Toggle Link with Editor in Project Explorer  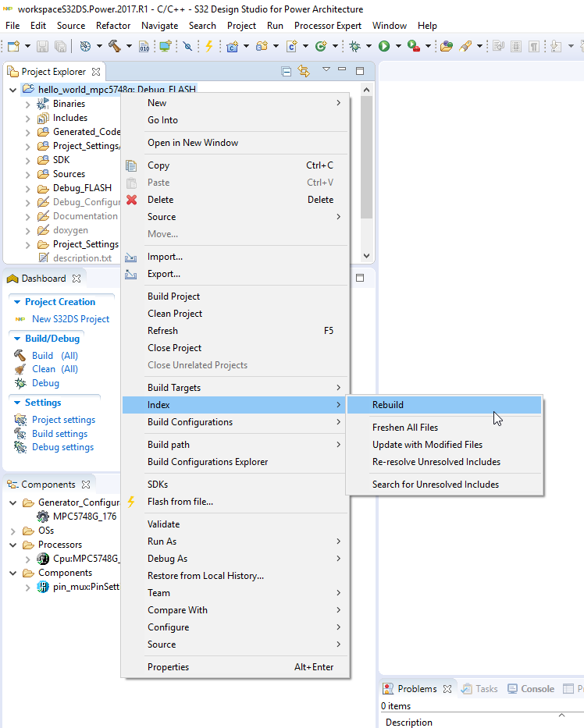[x=304, y=71]
